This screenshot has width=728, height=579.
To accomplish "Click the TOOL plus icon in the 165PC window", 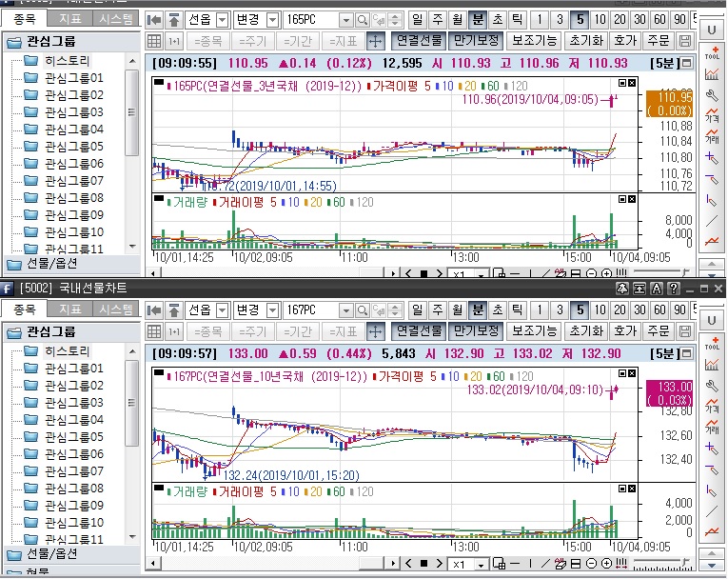I will tap(712, 52).
